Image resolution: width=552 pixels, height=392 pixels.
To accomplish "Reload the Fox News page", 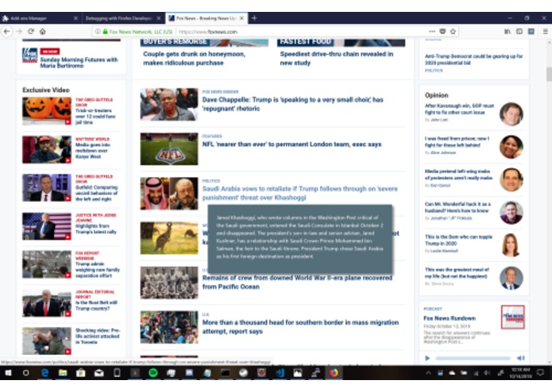I will click(31, 32).
